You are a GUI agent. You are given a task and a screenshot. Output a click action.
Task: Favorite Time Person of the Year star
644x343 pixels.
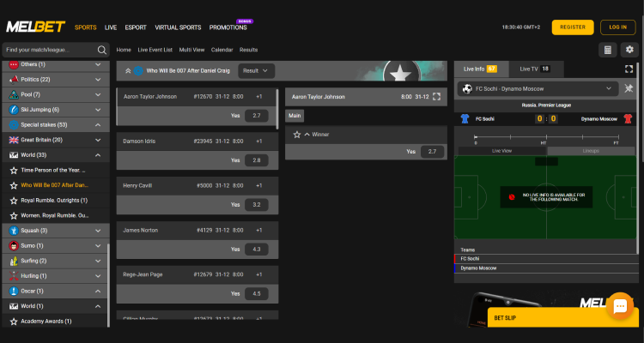tap(14, 171)
